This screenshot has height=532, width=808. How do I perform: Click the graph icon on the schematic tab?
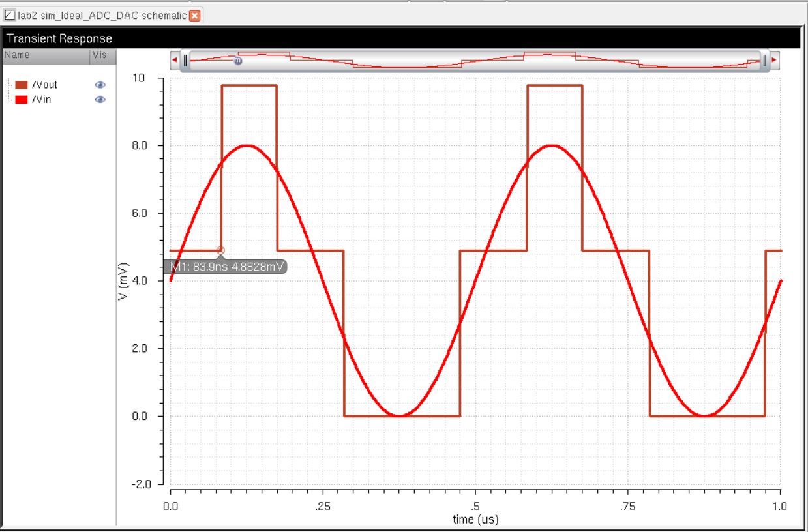click(x=8, y=16)
